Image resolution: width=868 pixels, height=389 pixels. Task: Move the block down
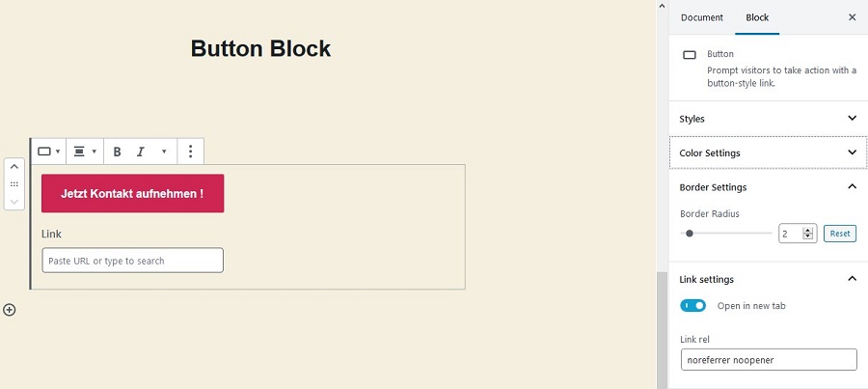coord(14,200)
